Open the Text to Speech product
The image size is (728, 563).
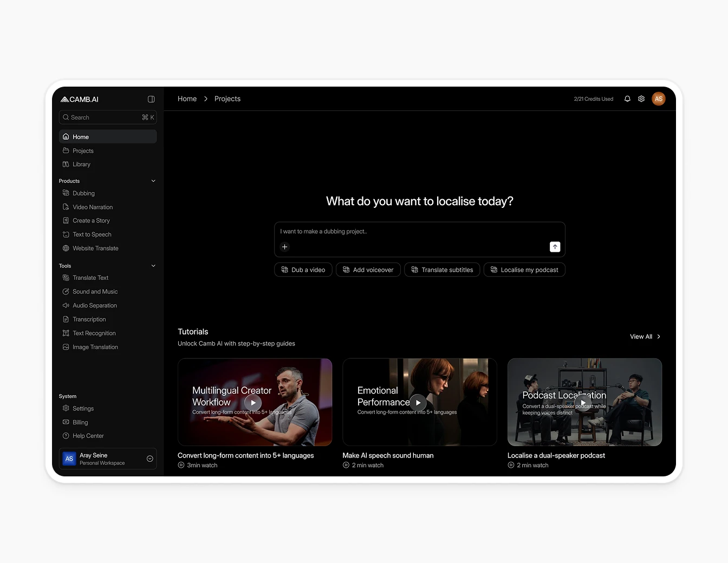pos(92,234)
